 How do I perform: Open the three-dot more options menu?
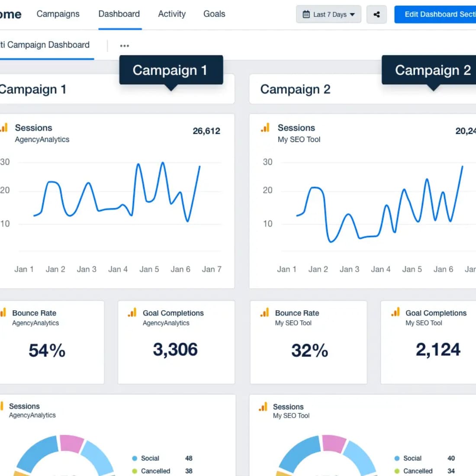pos(125,46)
